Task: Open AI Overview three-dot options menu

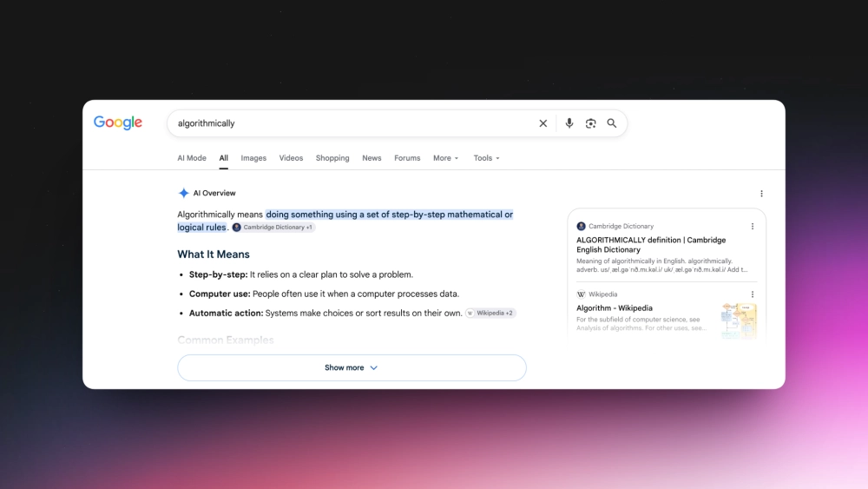Action: [x=762, y=194]
